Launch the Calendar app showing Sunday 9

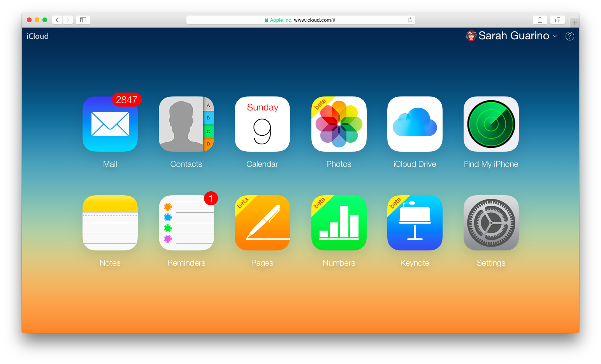click(x=262, y=124)
